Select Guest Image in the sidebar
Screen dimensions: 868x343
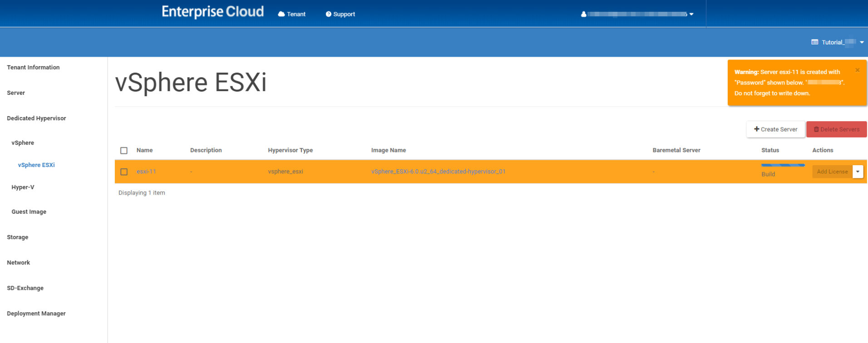pyautogui.click(x=29, y=211)
